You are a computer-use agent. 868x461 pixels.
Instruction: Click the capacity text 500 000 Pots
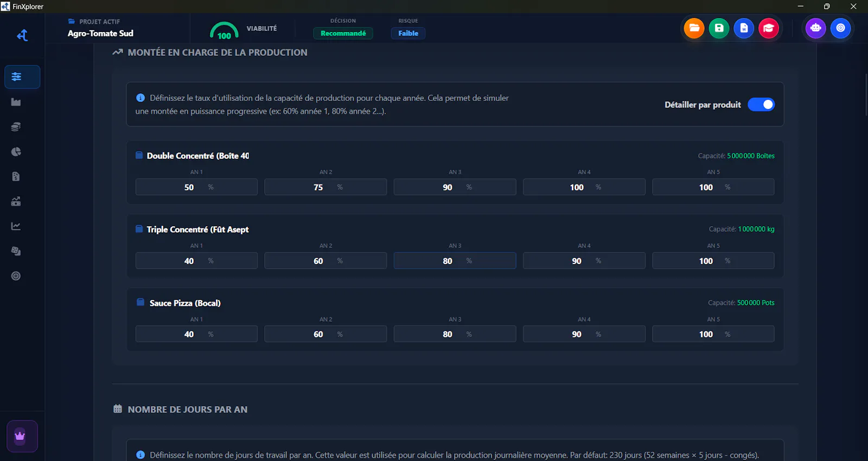click(756, 303)
